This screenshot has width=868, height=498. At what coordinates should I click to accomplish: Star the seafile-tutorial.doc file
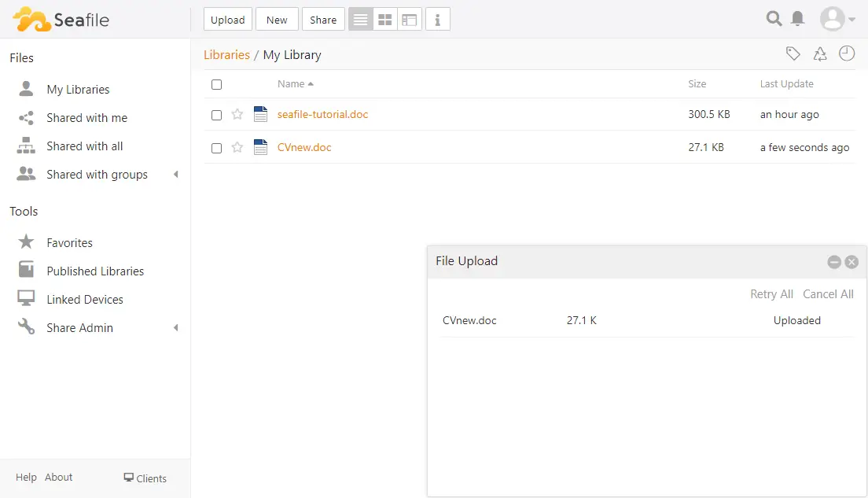click(237, 115)
